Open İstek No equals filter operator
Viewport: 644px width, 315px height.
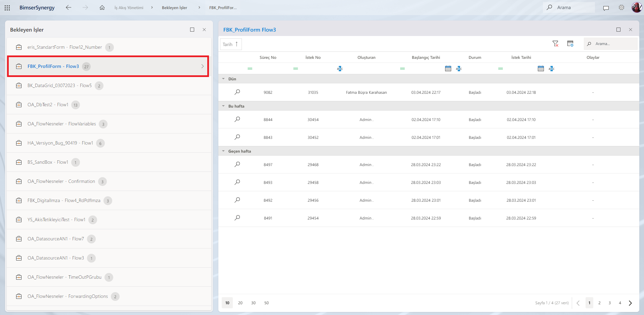pyautogui.click(x=296, y=69)
